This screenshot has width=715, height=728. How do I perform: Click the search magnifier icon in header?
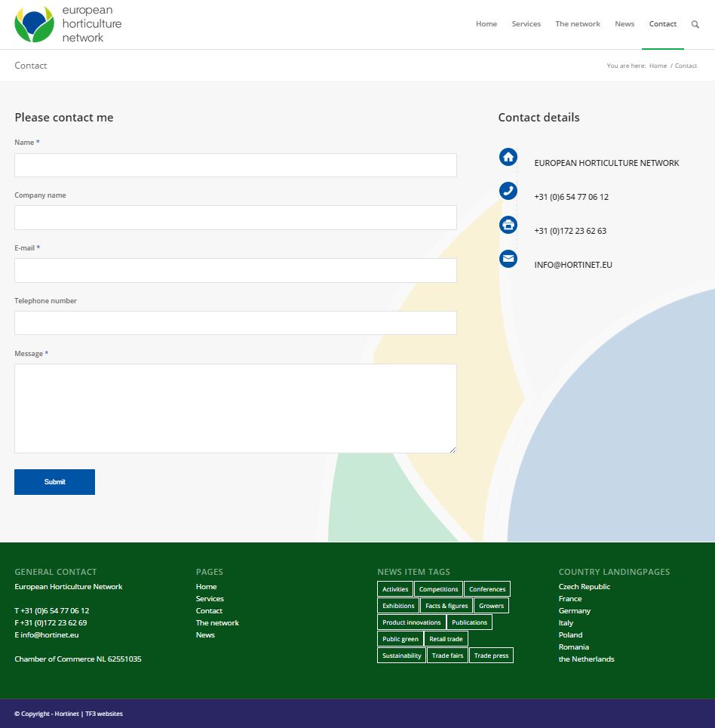tap(695, 24)
